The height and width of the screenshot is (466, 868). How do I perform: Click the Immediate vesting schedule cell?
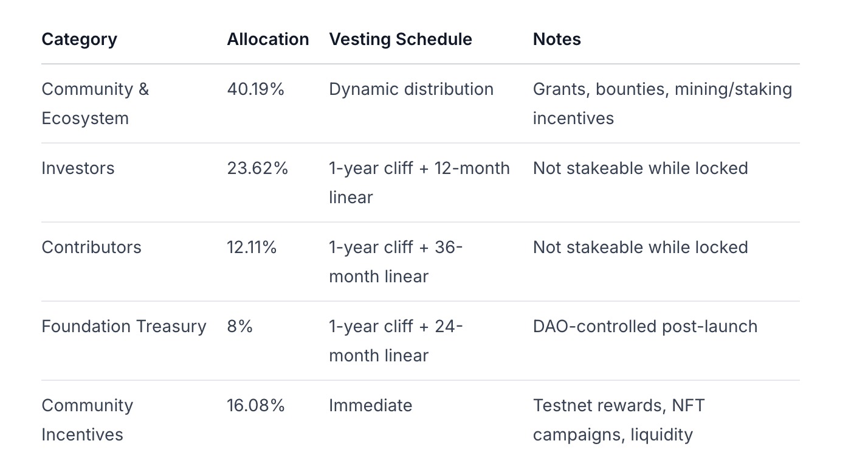coord(370,406)
